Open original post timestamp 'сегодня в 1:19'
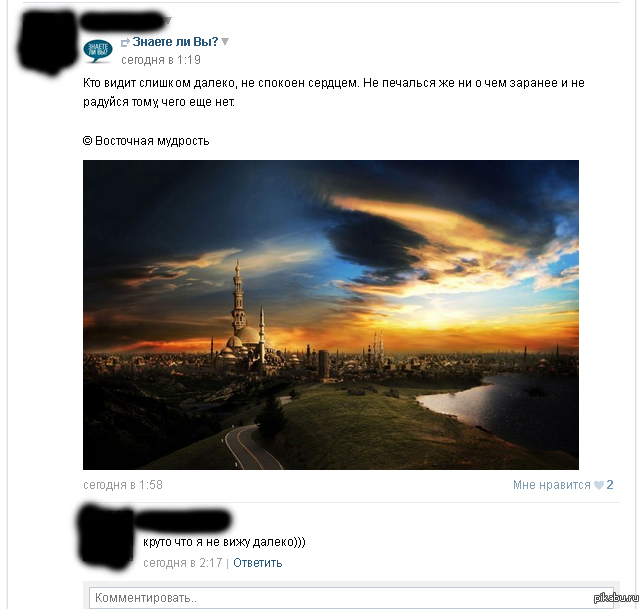Image resolution: width=644 pixels, height=609 pixels. click(x=161, y=60)
